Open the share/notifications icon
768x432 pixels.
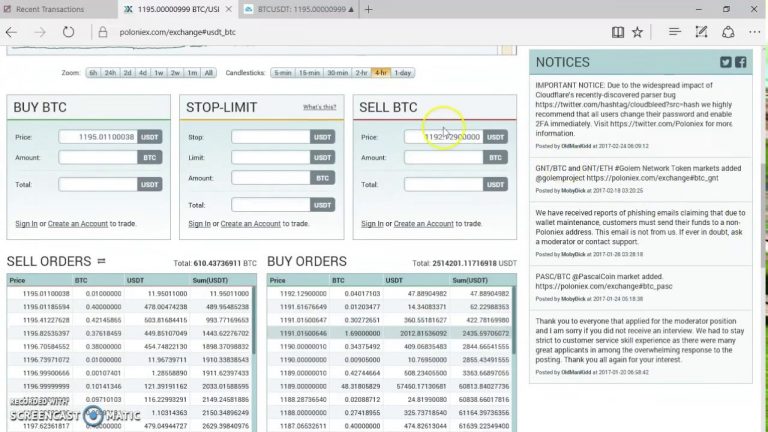(x=728, y=32)
